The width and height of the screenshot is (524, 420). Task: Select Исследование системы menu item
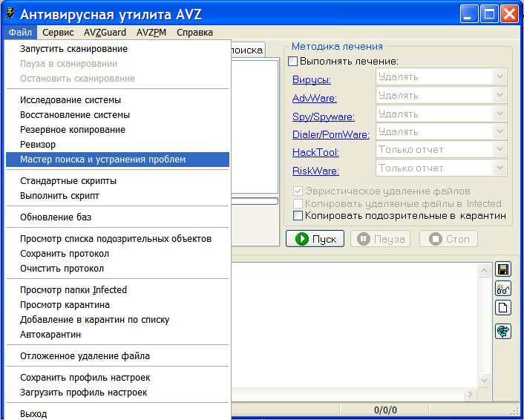click(117, 100)
